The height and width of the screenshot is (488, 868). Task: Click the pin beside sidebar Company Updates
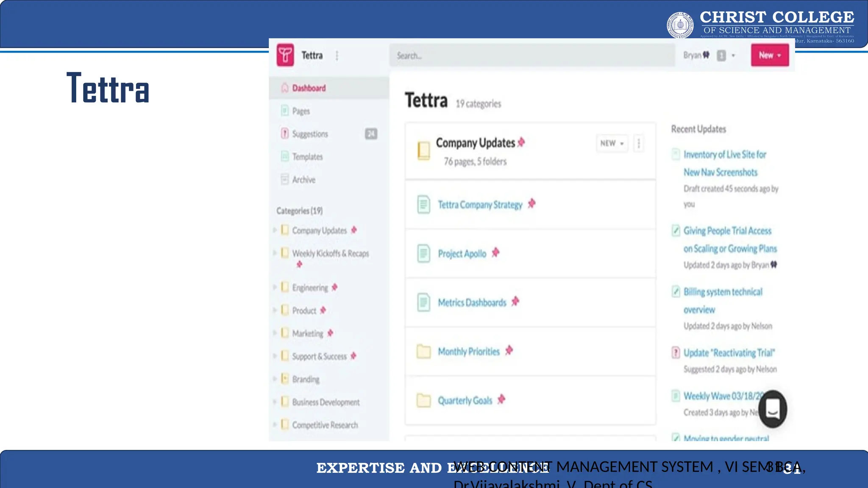coord(354,230)
